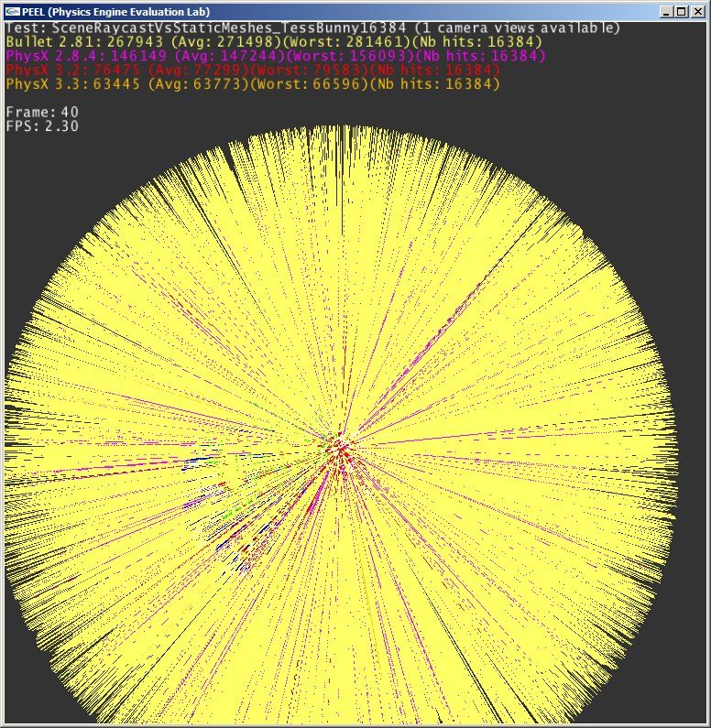
Task: Click the red 'PhysX 3.2' results line
Action: coord(253,71)
